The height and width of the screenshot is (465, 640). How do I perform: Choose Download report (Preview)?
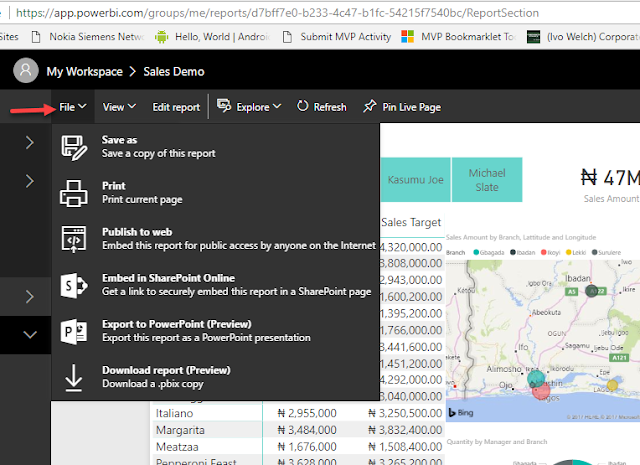tap(216, 378)
